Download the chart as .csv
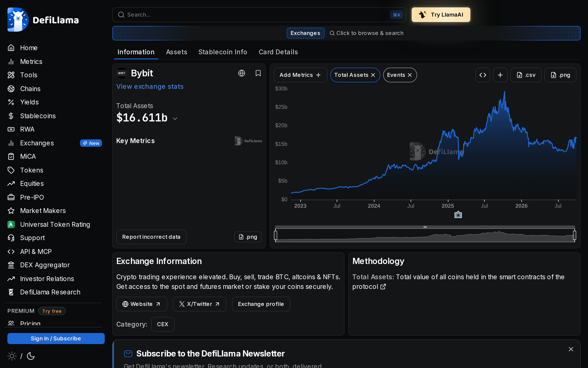588x368 pixels. point(526,75)
